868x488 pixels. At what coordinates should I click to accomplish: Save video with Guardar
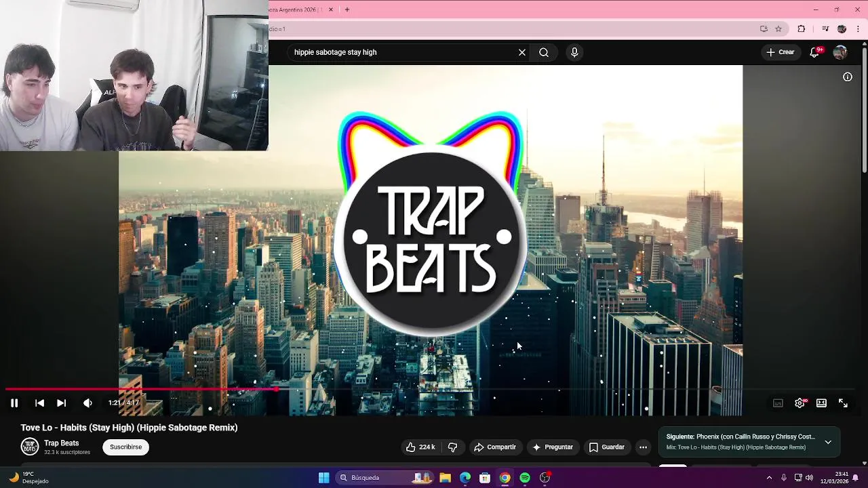(606, 447)
